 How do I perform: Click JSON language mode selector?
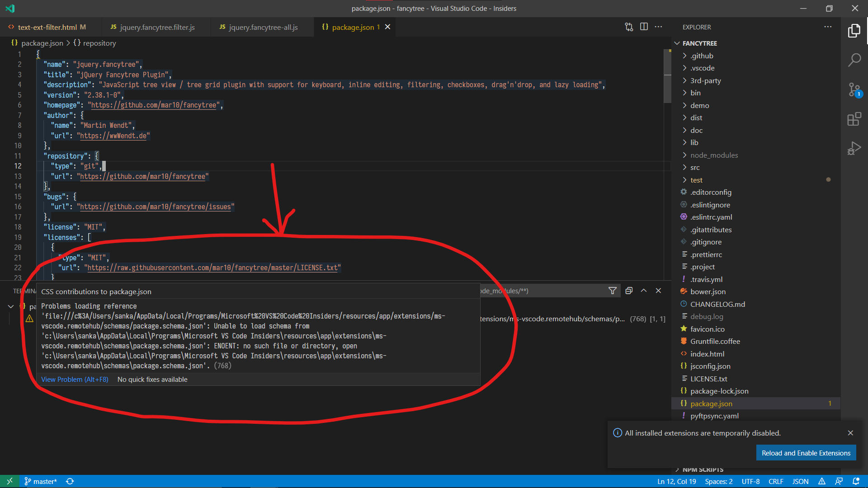coord(800,481)
